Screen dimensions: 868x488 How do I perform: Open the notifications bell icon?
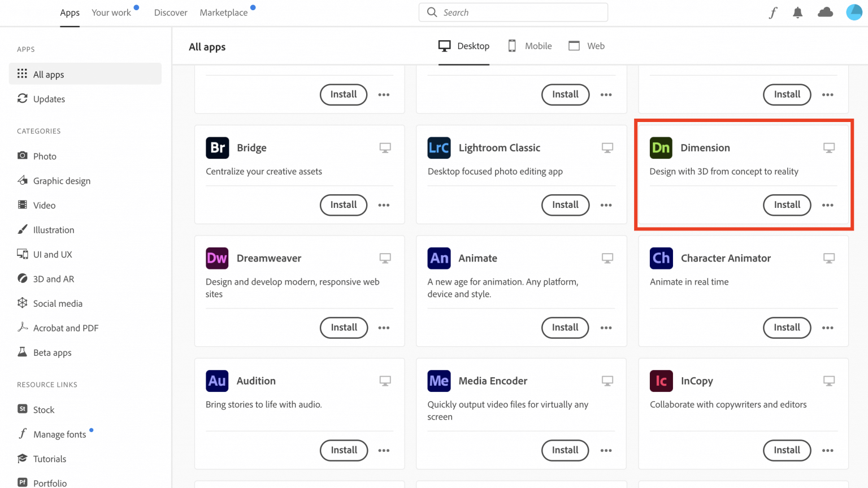click(x=797, y=12)
